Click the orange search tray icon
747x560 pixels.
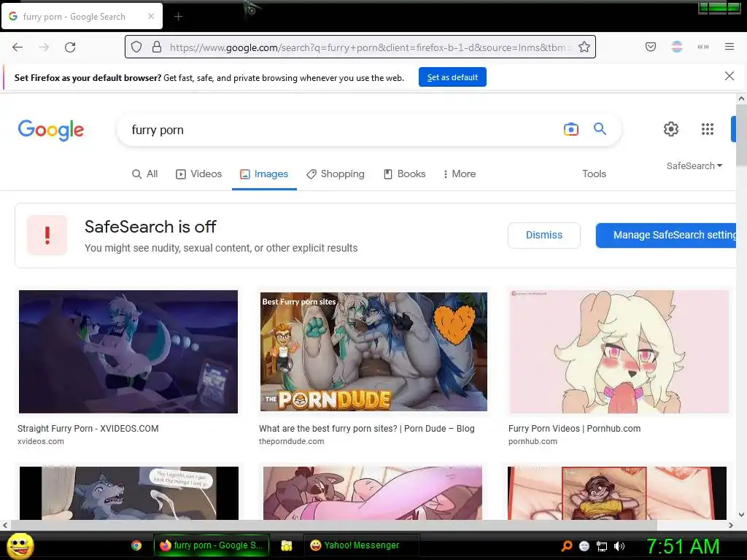tap(566, 546)
